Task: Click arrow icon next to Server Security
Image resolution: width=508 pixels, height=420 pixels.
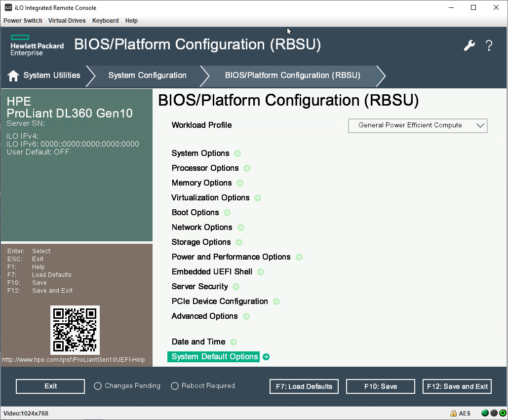Action: 236,287
